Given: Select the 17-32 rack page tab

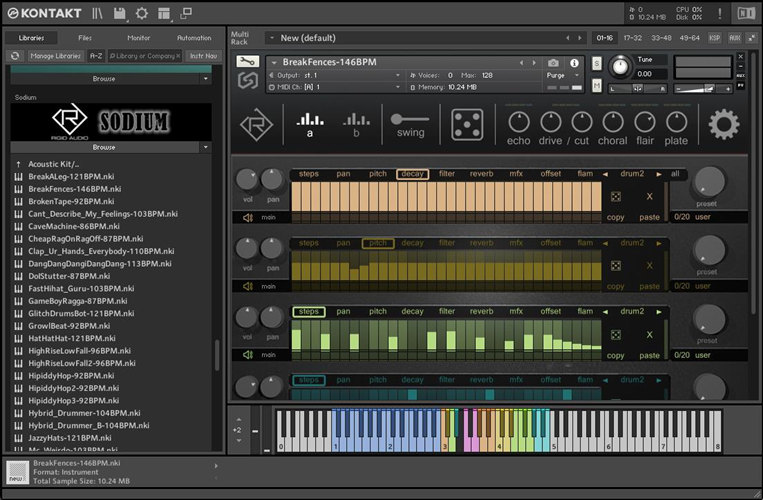Looking at the screenshot, I should click(633, 38).
